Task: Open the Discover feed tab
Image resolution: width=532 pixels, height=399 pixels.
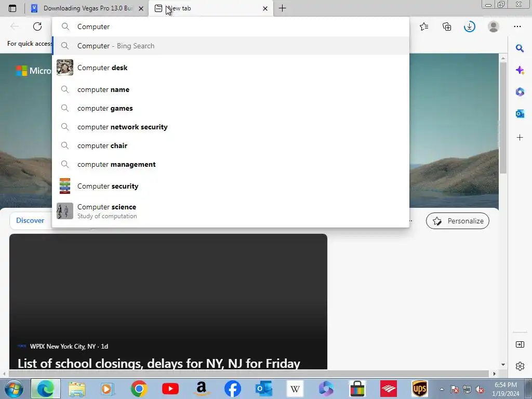Action: tap(30, 220)
